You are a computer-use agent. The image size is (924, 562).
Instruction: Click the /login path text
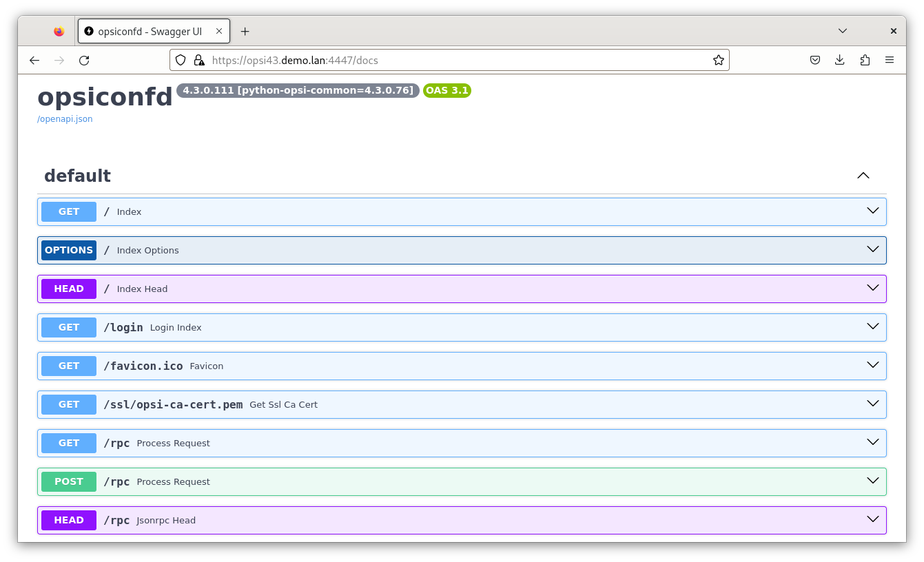coord(123,327)
